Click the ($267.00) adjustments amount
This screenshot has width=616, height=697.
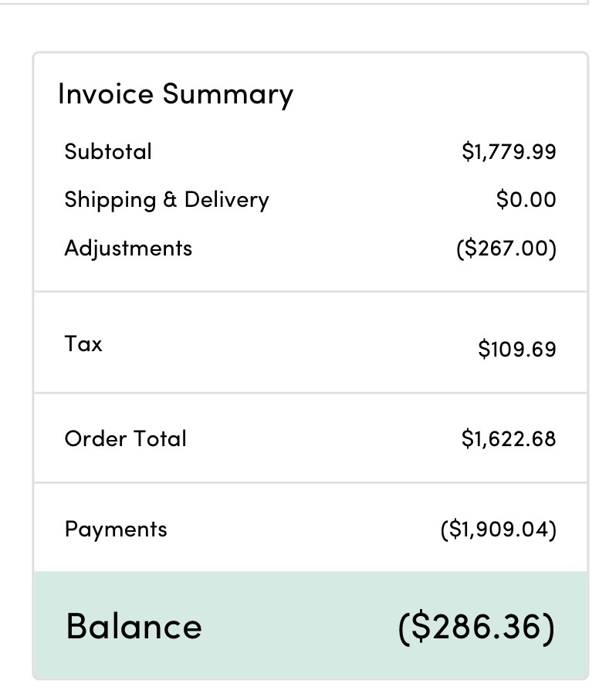click(506, 249)
